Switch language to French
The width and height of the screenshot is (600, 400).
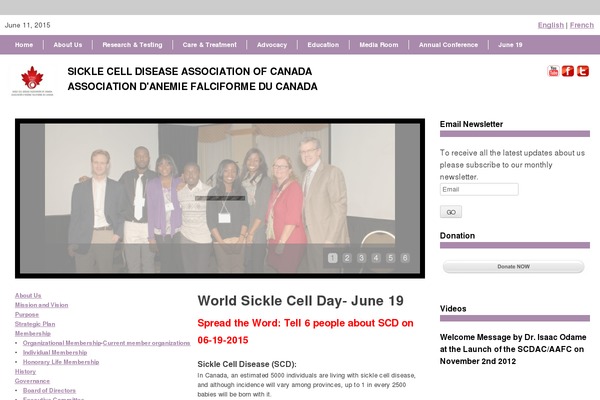coord(582,25)
